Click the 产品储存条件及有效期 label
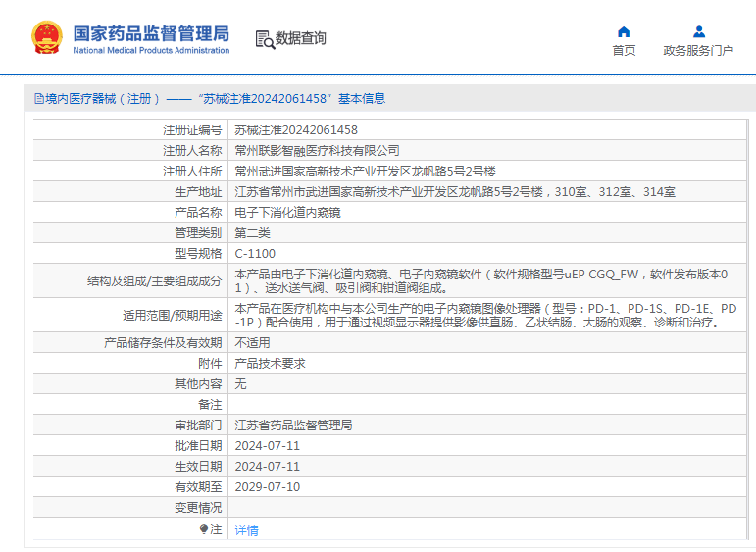The width and height of the screenshot is (756, 552). [163, 343]
